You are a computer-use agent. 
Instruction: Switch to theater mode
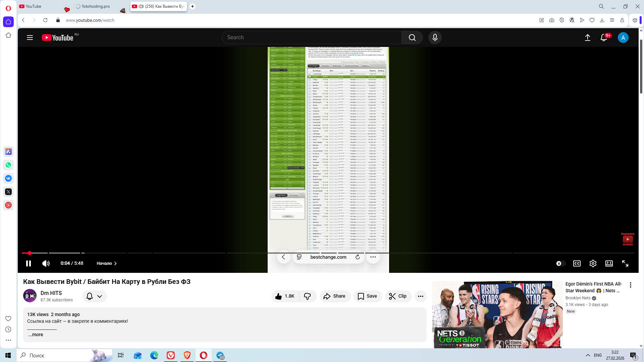609,263
